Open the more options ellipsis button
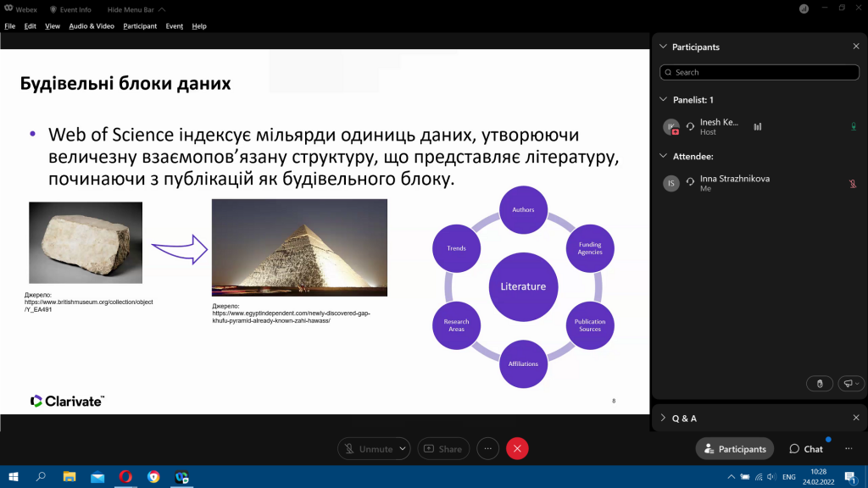 click(487, 449)
